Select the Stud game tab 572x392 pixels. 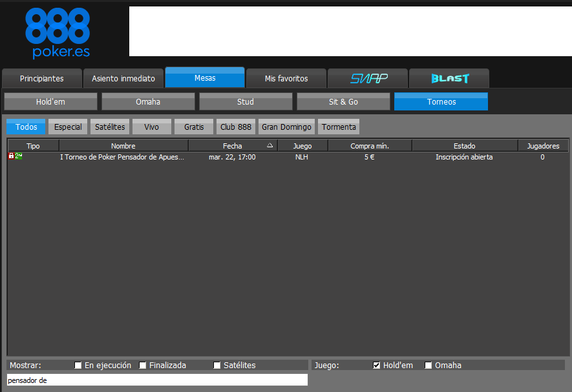click(x=246, y=101)
